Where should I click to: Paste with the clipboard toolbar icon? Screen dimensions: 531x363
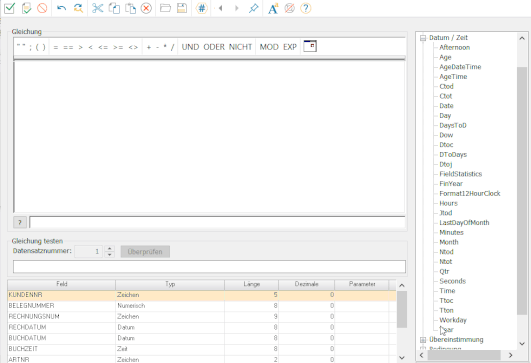(130, 8)
